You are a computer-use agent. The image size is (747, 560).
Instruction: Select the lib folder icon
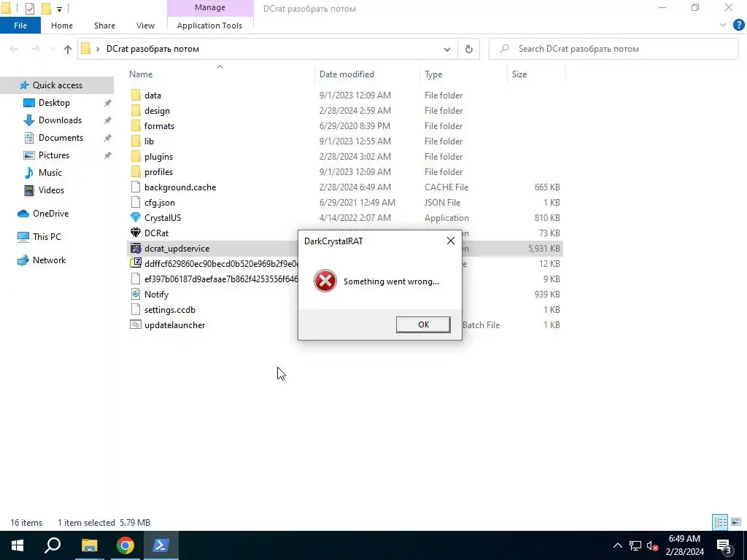136,141
